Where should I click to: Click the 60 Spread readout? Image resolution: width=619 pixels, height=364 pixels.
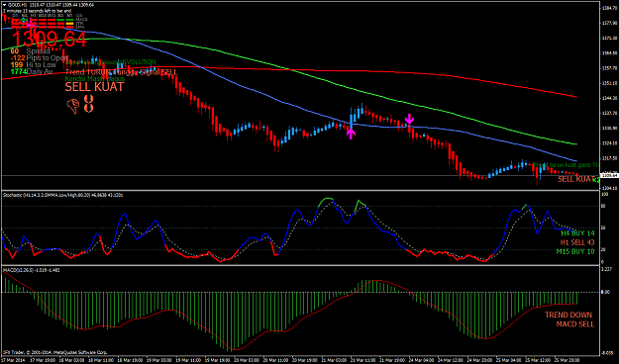coord(30,51)
